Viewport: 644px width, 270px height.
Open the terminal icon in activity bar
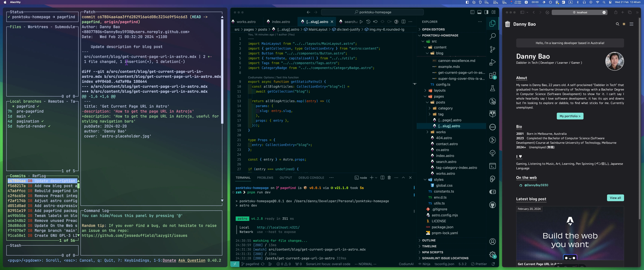tap(492, 166)
